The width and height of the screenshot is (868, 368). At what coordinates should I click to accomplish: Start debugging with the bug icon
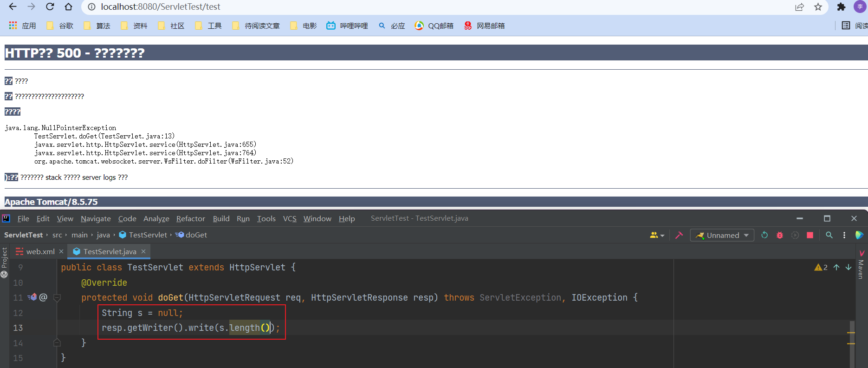[x=780, y=235]
